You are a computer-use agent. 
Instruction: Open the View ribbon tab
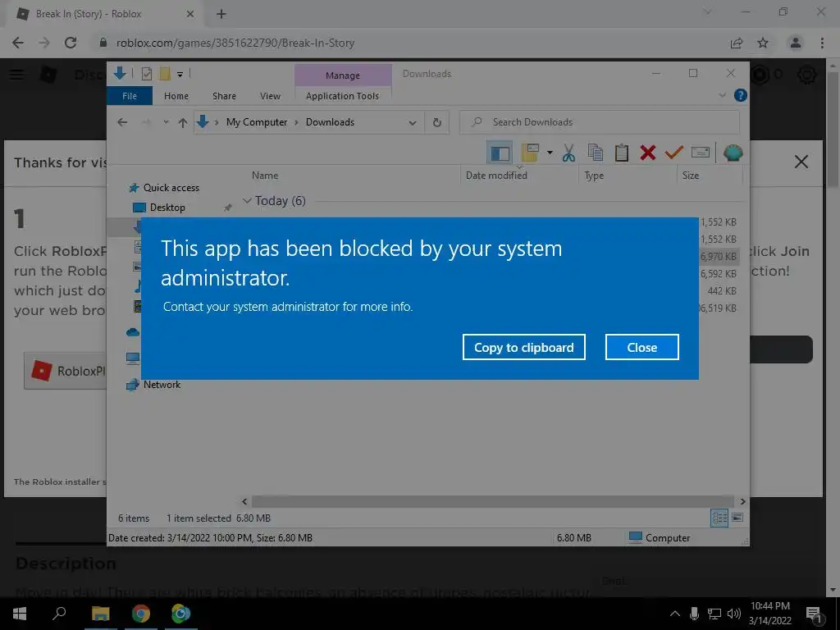[x=270, y=96]
